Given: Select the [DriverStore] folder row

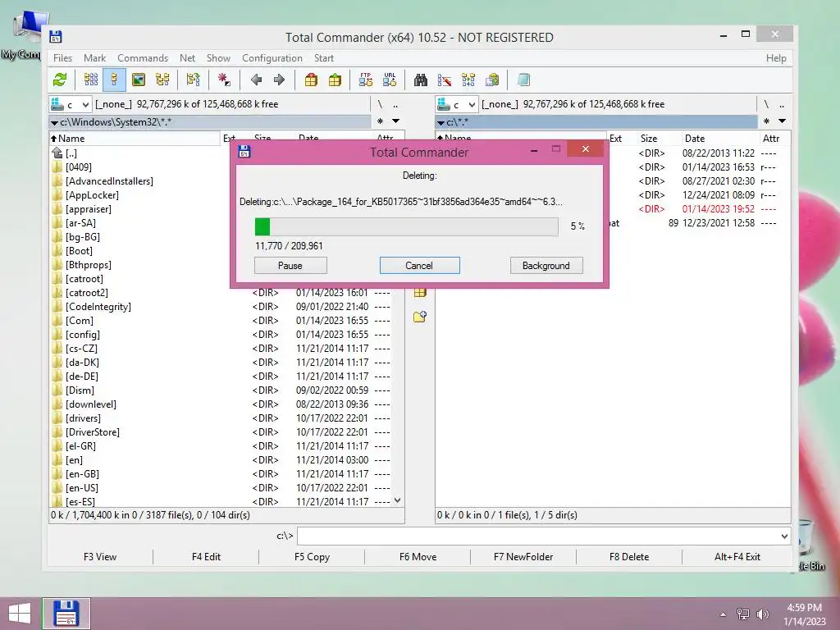Looking at the screenshot, I should [221, 431].
